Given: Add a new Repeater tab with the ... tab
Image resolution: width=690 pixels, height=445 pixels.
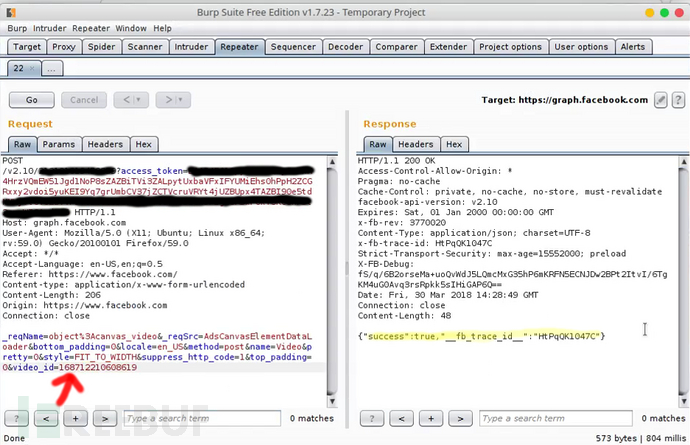Looking at the screenshot, I should point(52,69).
